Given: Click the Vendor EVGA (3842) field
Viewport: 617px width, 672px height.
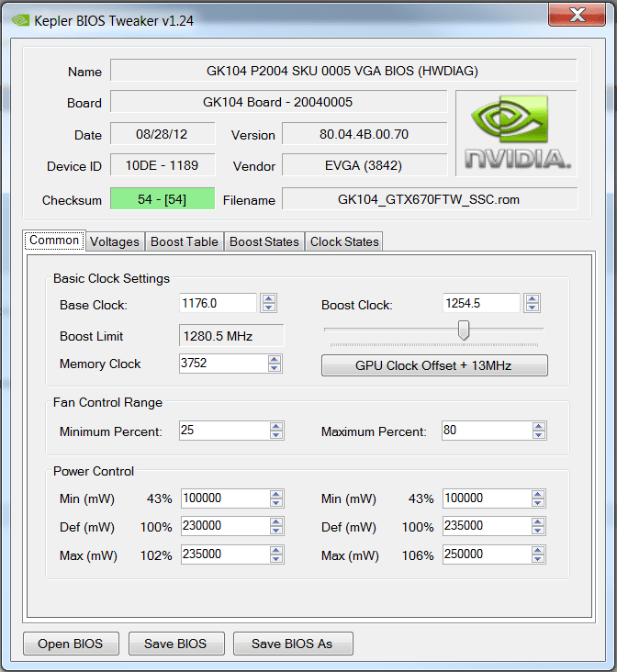Looking at the screenshot, I should (364, 165).
